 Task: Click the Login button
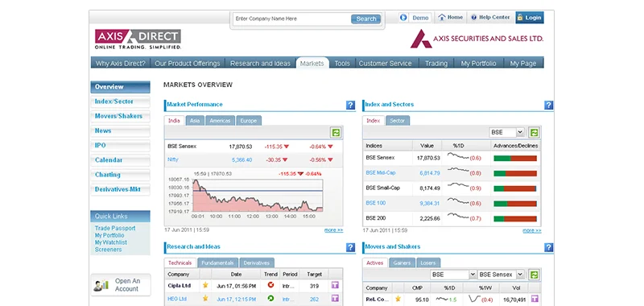[530, 18]
